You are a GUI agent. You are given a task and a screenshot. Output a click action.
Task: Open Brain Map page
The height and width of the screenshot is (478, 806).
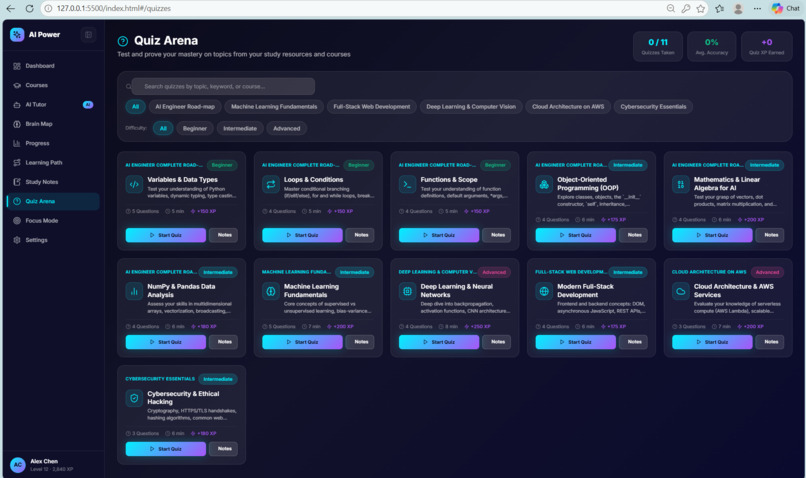pyautogui.click(x=53, y=124)
